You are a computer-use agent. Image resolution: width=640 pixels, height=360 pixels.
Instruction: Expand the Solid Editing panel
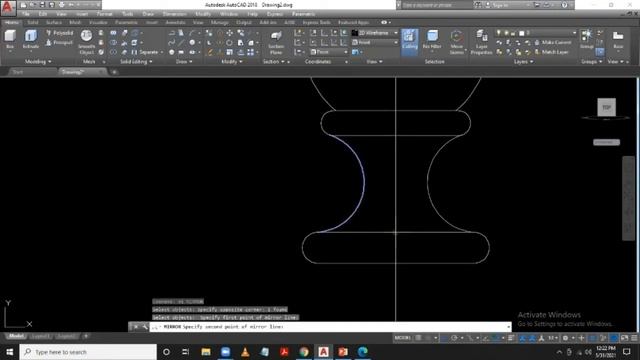click(x=136, y=62)
